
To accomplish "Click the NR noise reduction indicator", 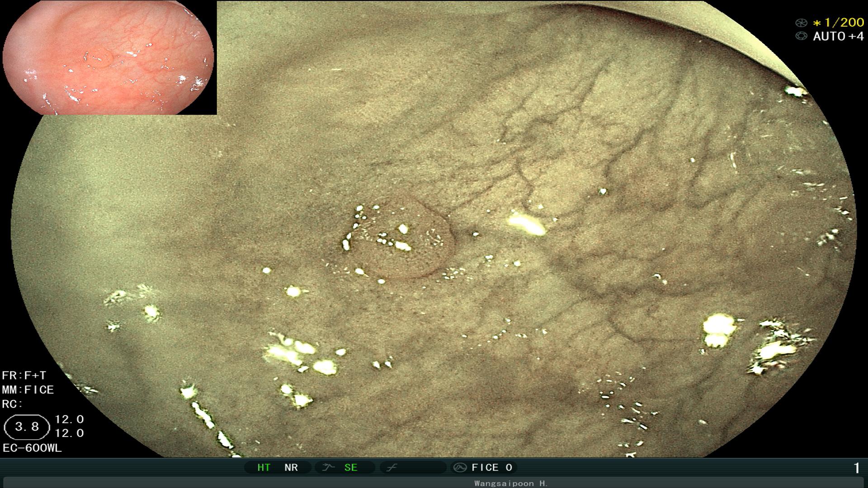I will (x=291, y=468).
